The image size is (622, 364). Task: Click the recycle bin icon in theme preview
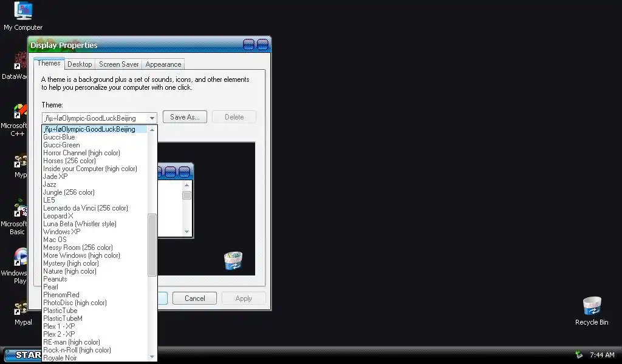click(x=233, y=261)
